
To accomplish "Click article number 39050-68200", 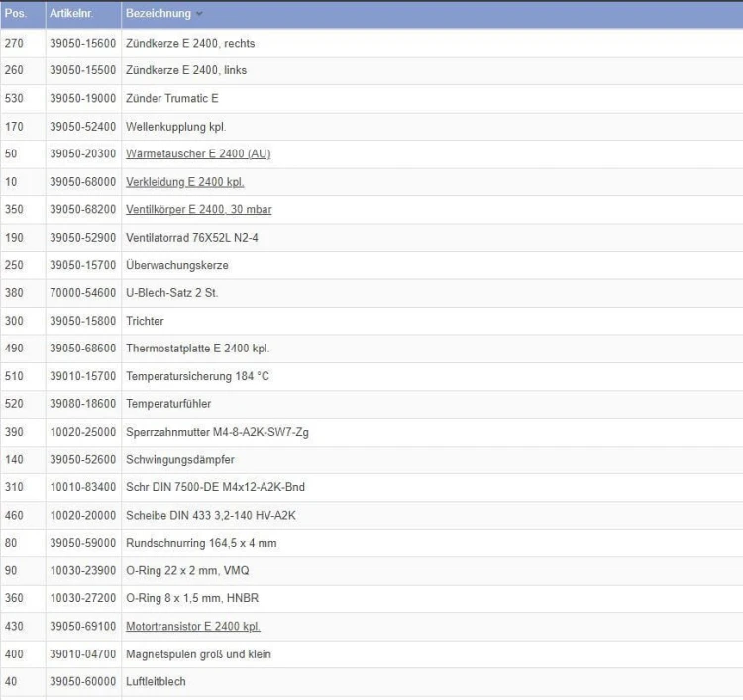I will (x=83, y=209).
